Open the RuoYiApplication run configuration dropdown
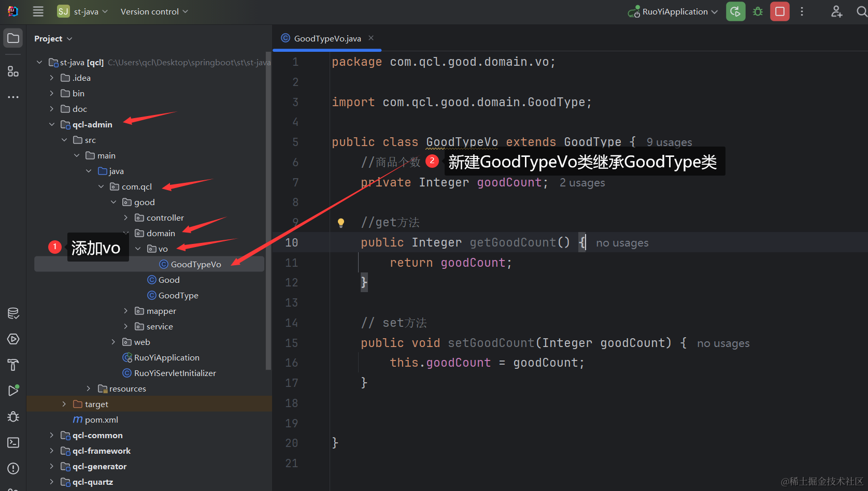868x491 pixels. click(x=674, y=11)
